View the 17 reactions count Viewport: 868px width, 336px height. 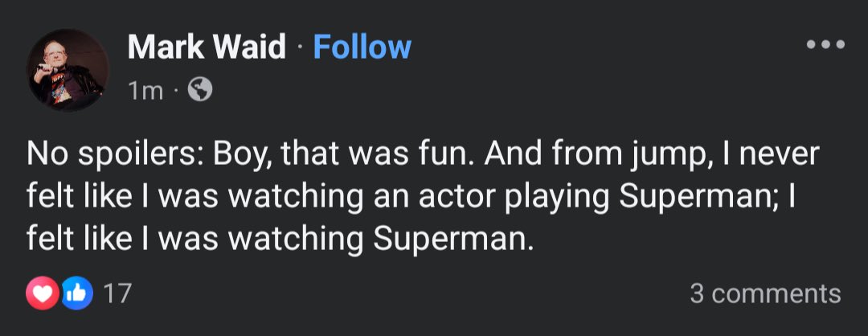click(x=117, y=294)
